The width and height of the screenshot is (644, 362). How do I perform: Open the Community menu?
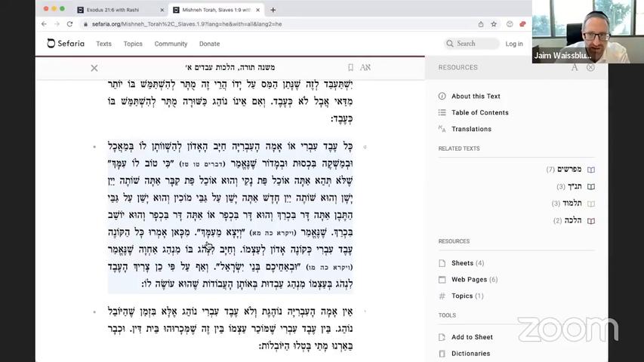(x=171, y=44)
